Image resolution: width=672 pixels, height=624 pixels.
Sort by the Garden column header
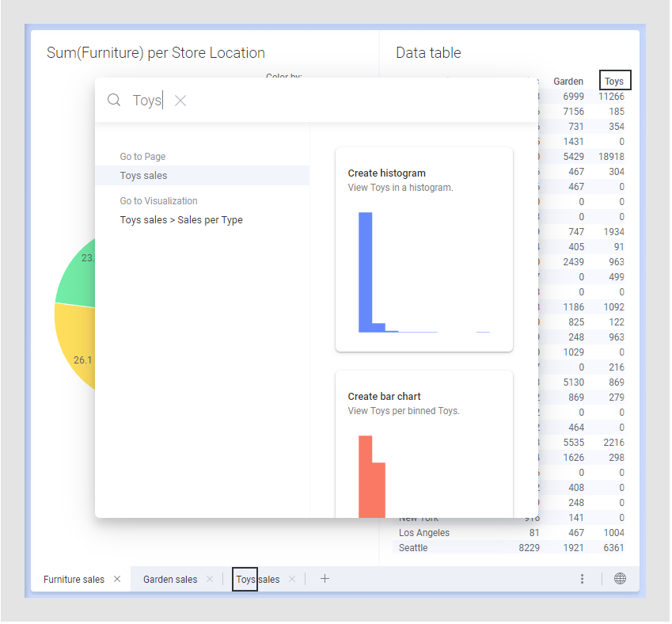(x=568, y=81)
